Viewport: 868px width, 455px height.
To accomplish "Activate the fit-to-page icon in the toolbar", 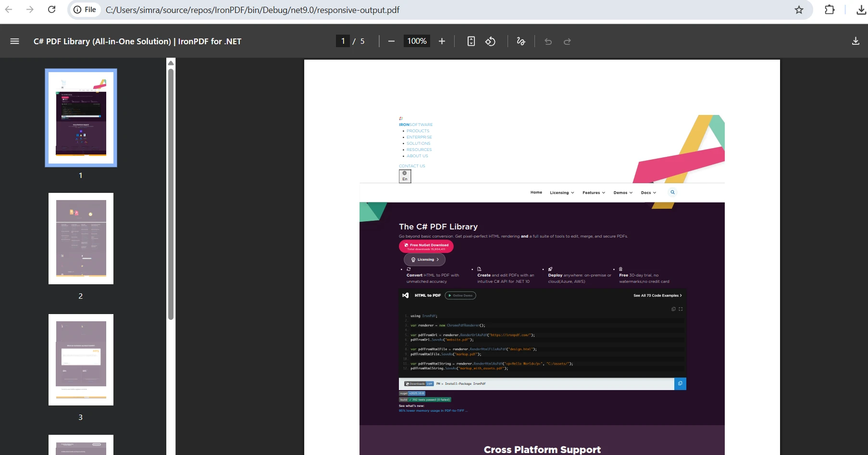I will click(x=471, y=41).
